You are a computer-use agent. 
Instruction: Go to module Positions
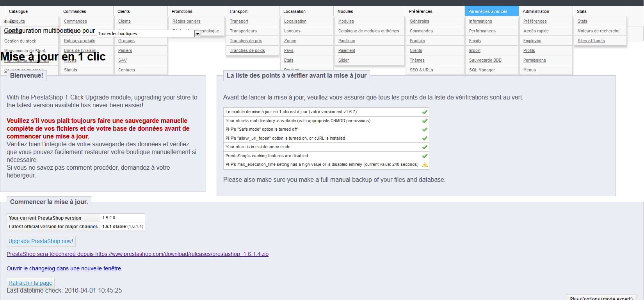[347, 41]
